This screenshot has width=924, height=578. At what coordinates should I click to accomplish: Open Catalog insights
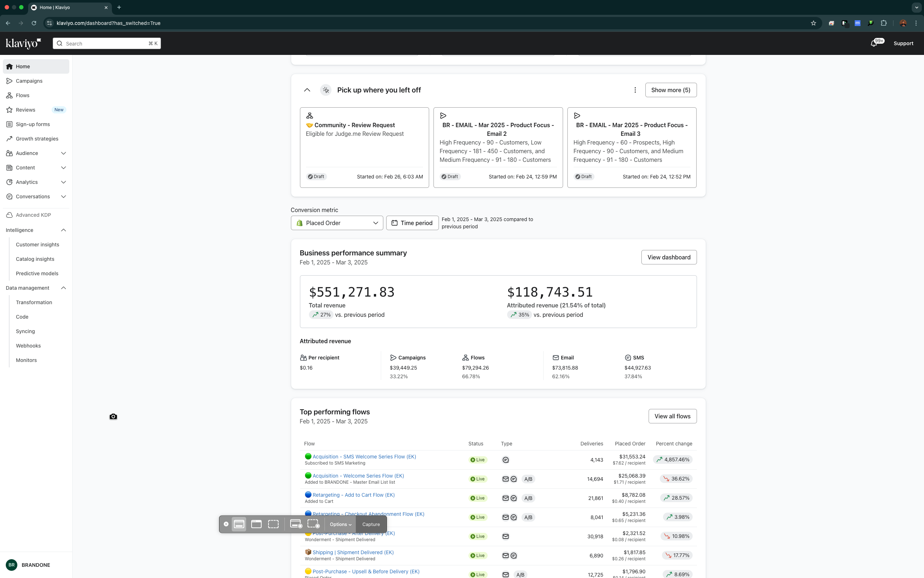coord(35,259)
